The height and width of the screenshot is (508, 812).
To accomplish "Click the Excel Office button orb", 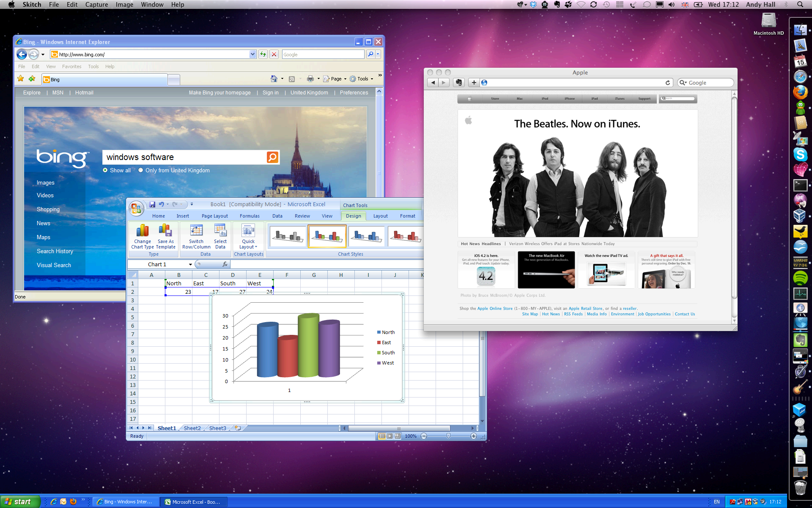I will (x=136, y=208).
